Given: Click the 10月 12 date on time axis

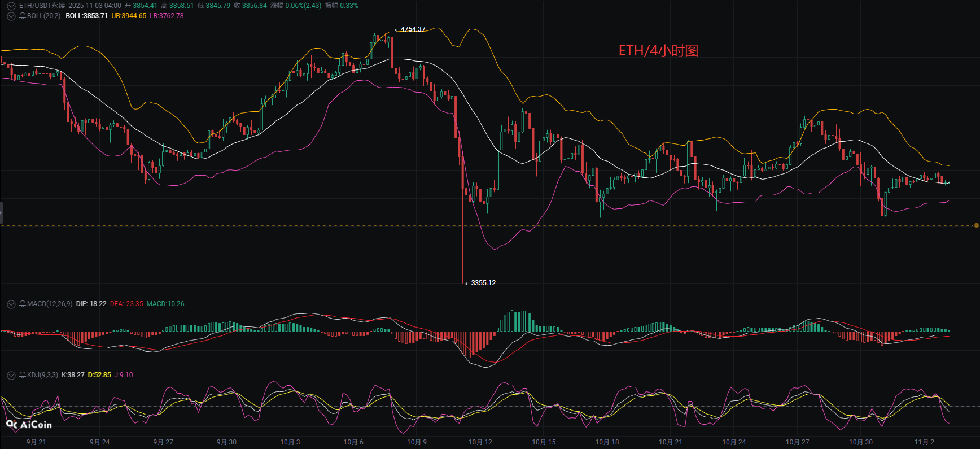Looking at the screenshot, I should coord(480,442).
